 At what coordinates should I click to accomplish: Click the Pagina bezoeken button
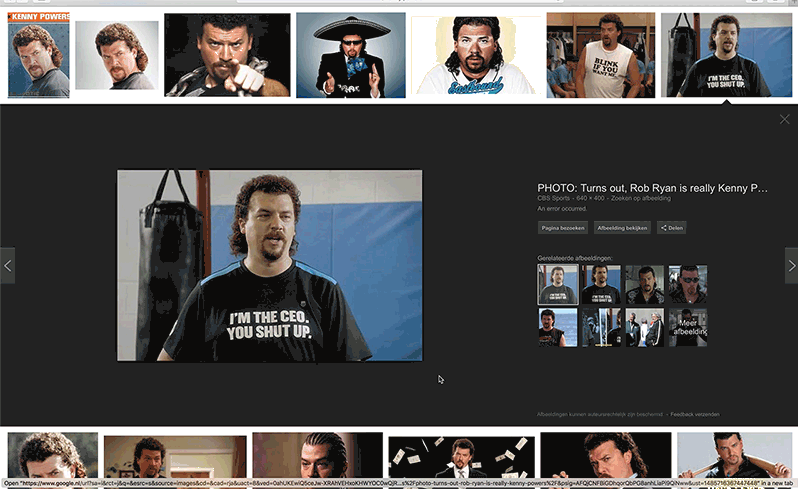pyautogui.click(x=562, y=228)
